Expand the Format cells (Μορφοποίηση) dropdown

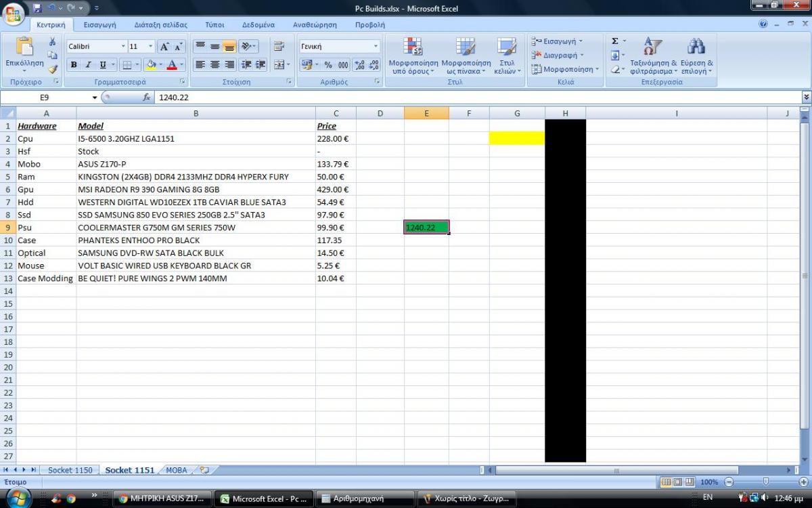[x=597, y=69]
